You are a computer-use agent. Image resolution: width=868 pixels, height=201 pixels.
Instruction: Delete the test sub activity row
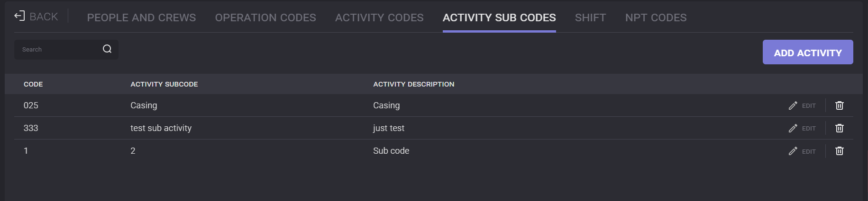[839, 128]
